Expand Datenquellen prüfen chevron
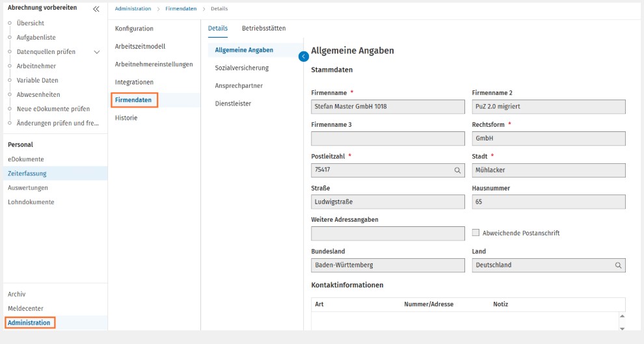Viewport: 644px width, 344px height. pos(97,52)
